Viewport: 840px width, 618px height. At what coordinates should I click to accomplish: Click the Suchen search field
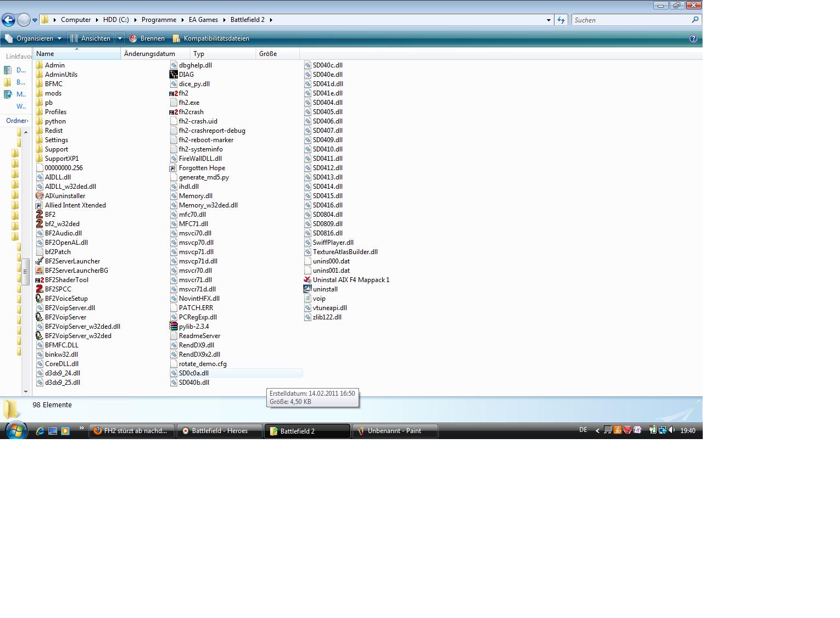[631, 20]
